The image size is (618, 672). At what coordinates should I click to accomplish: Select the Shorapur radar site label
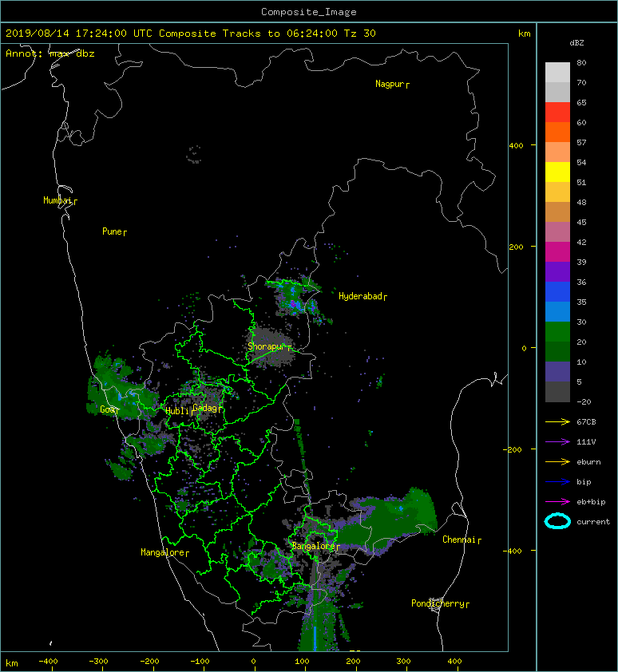click(267, 346)
